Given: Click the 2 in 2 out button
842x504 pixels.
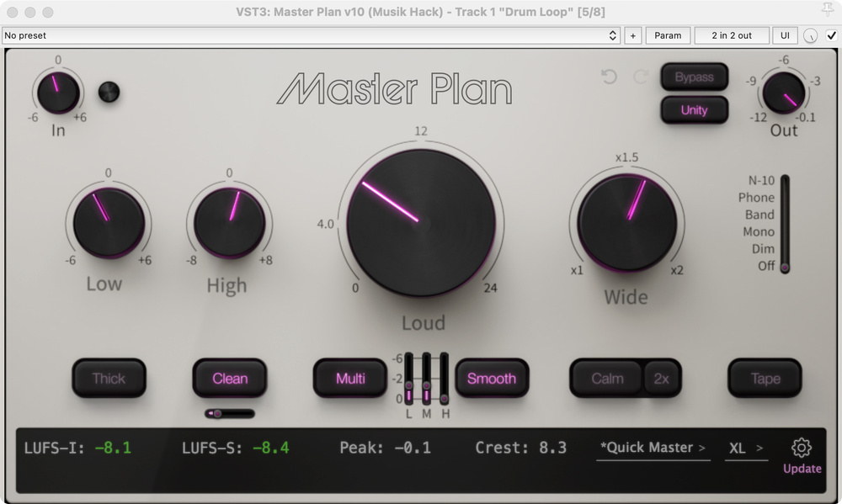Looking at the screenshot, I should coord(732,35).
